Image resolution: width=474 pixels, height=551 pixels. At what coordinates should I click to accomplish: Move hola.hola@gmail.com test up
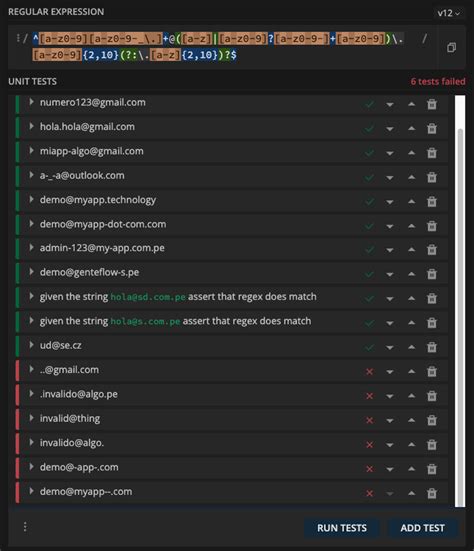point(411,129)
